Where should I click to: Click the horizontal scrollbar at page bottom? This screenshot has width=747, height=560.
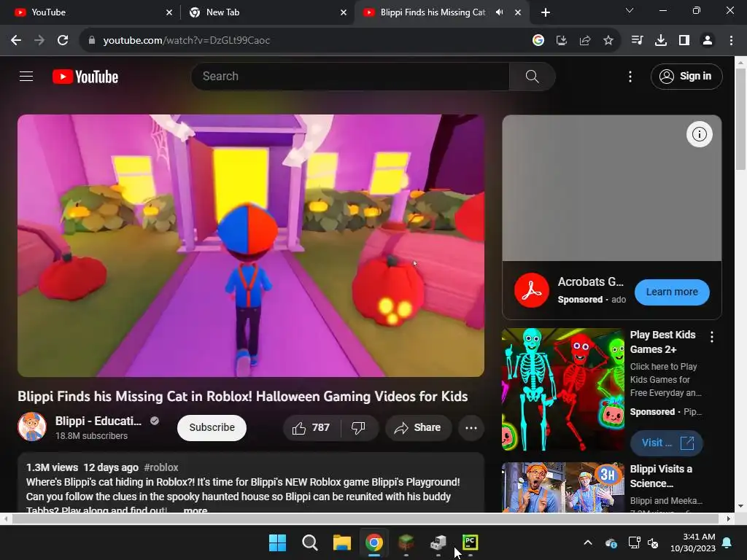366,518
